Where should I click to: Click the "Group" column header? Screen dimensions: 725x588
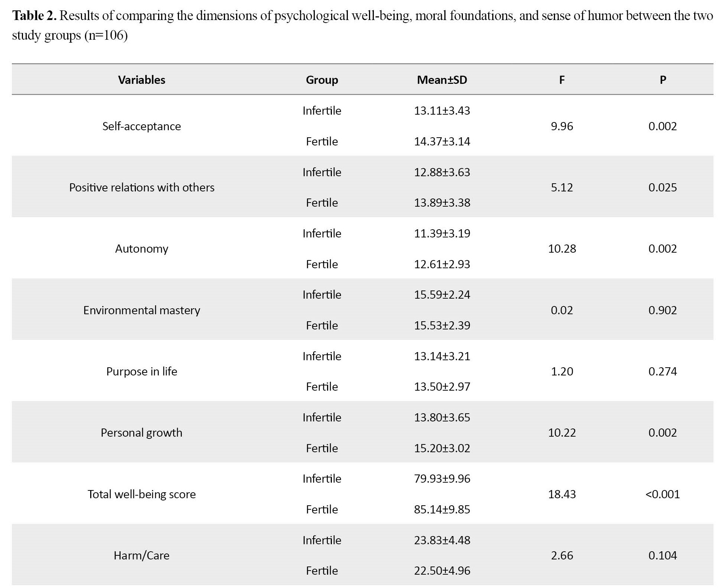coord(322,80)
